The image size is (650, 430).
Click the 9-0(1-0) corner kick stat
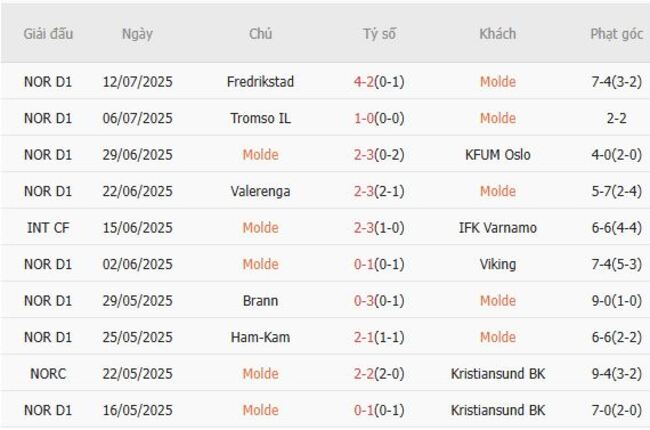coord(616,301)
